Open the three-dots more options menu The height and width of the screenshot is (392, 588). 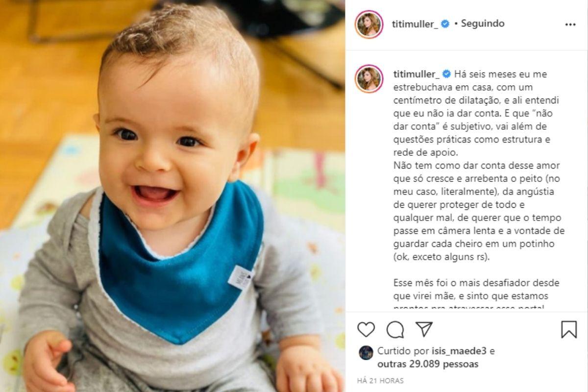coord(570,24)
